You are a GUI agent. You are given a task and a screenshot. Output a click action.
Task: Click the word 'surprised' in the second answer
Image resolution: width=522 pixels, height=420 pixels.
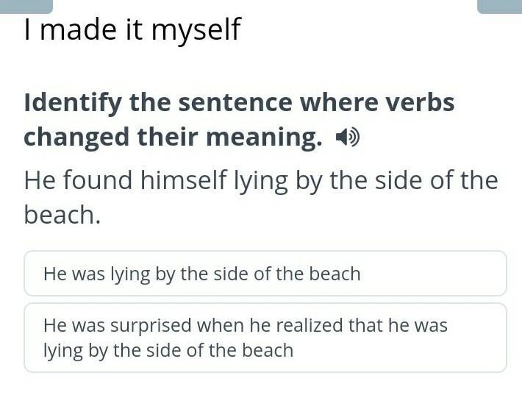[151, 326]
